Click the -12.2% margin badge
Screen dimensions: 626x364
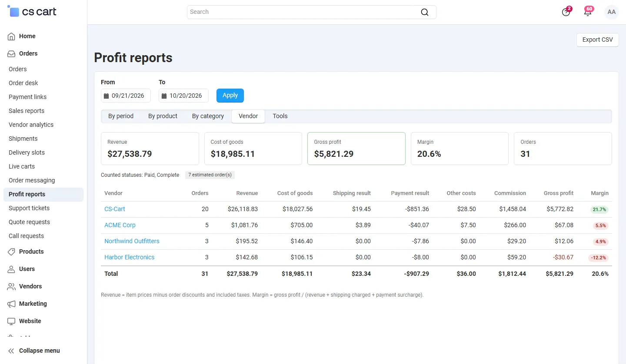coord(599,258)
